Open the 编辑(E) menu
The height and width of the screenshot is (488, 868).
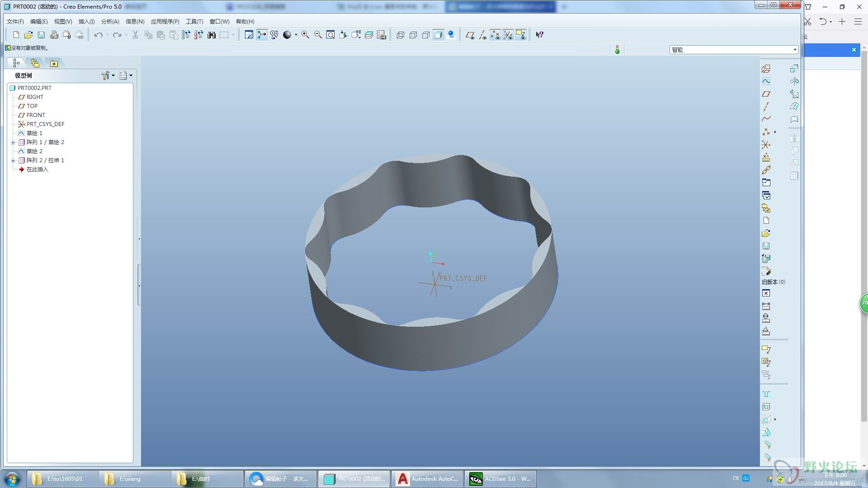(39, 22)
